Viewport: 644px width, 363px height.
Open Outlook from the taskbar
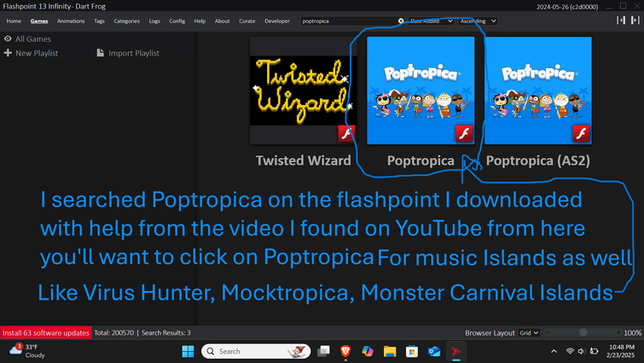[434, 352]
